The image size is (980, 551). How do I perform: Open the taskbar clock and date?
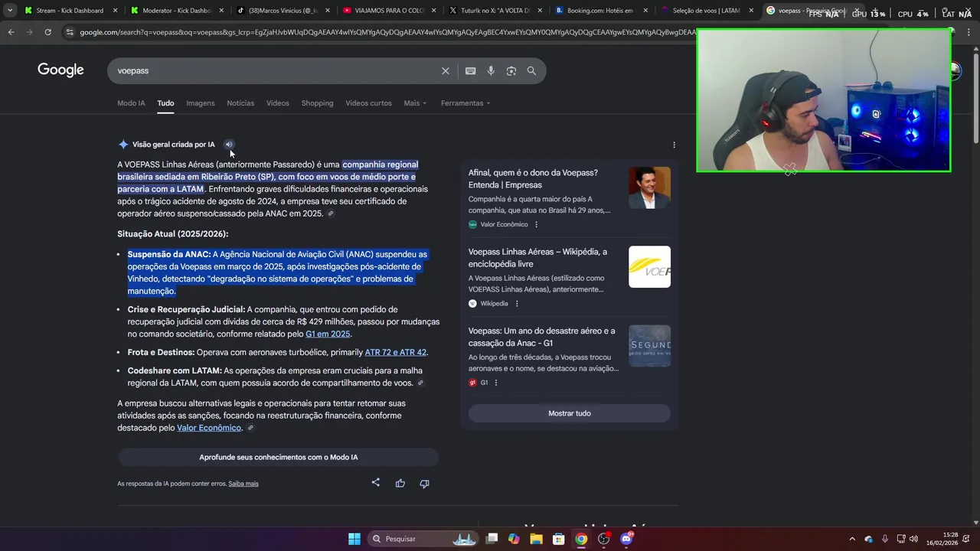pyautogui.click(x=942, y=539)
